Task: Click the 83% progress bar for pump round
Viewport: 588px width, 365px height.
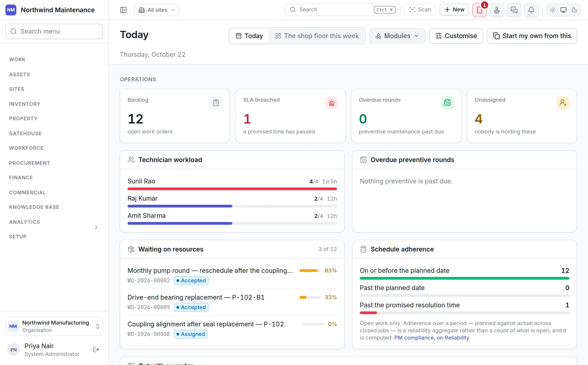Action: [x=310, y=270]
